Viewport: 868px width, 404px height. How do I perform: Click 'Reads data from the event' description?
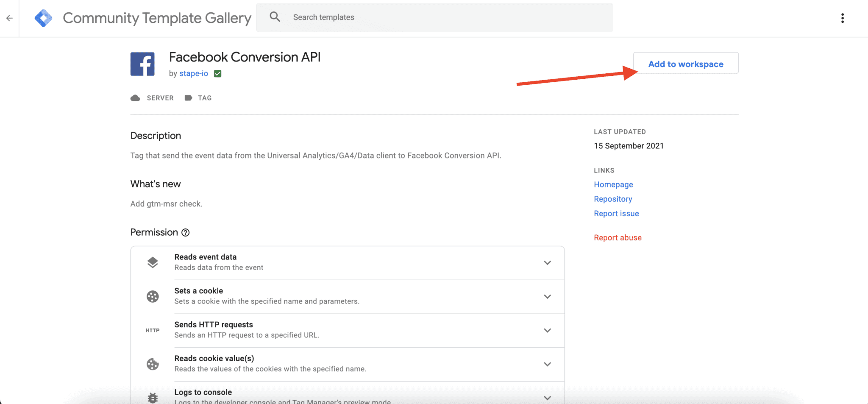coord(219,267)
